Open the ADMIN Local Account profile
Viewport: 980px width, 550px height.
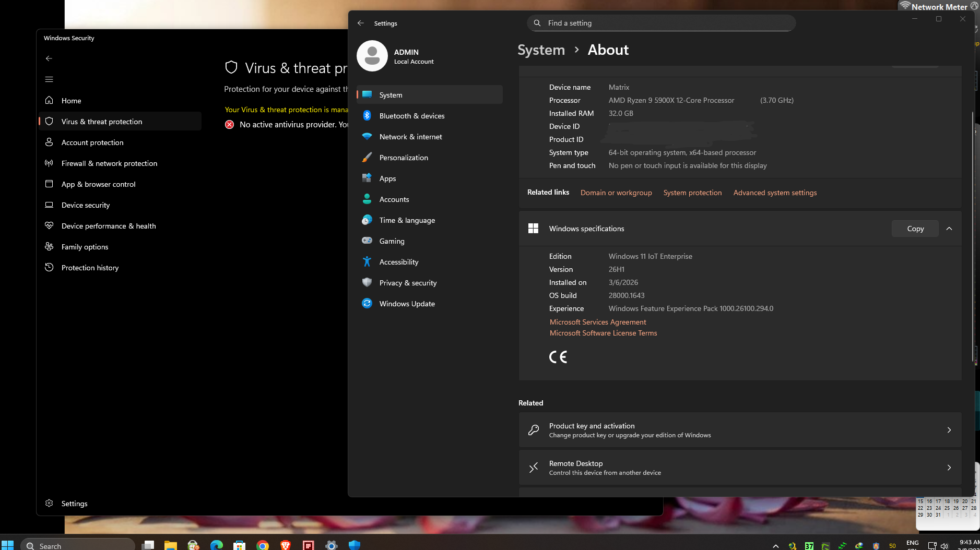(396, 56)
